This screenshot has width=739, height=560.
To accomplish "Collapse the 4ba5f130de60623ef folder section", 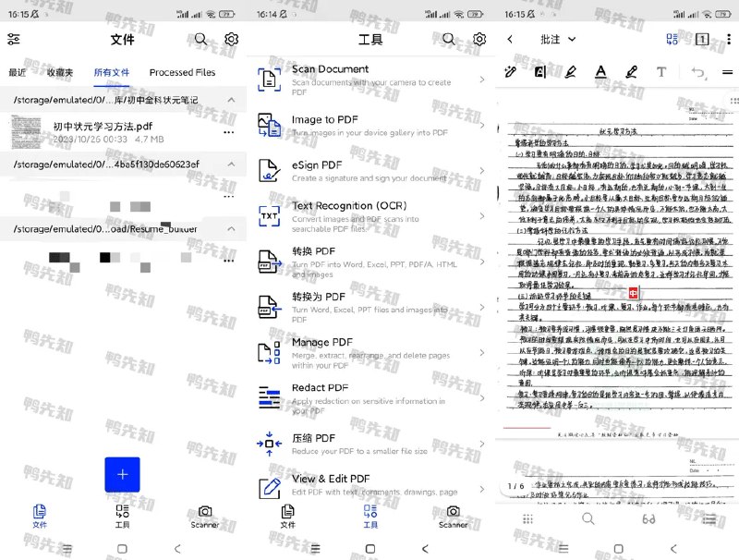I will (231, 164).
